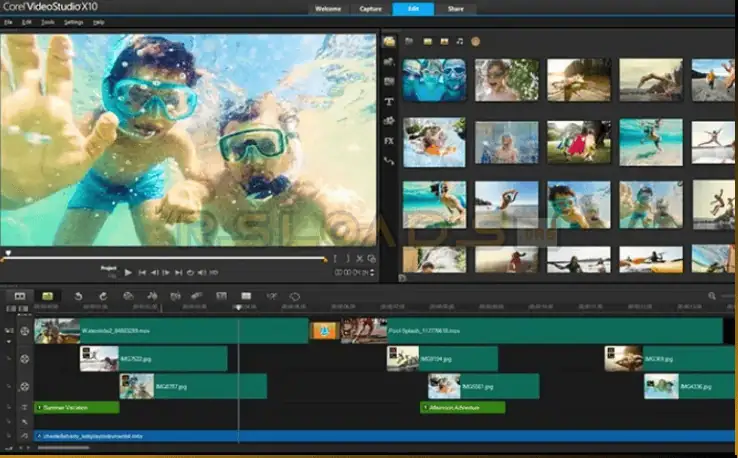Viewport: 738px width, 458px height.
Task: Toggle the show videos filter icon
Action: [x=427, y=41]
